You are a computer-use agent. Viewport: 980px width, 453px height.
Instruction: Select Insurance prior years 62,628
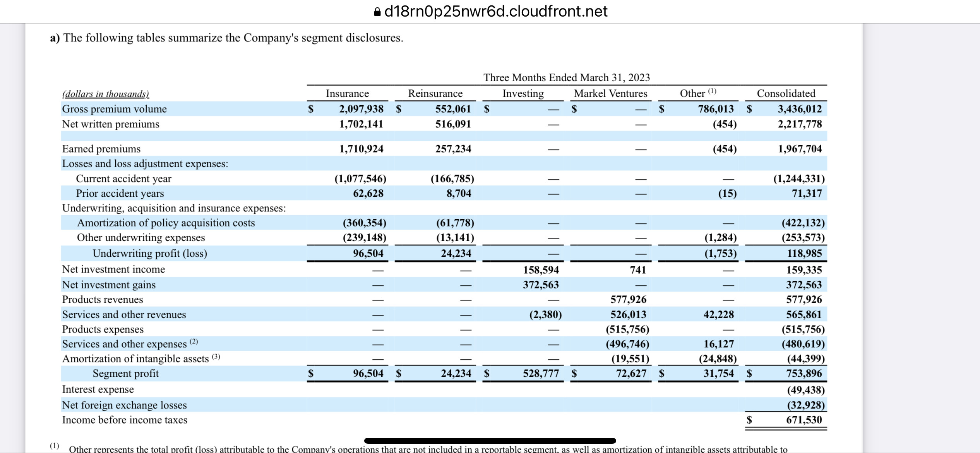point(368,193)
